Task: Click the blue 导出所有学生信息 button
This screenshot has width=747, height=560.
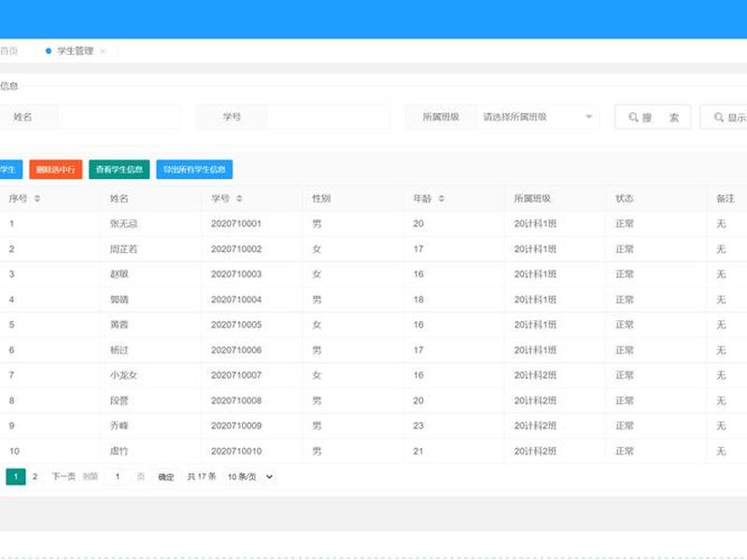Action: [x=194, y=170]
